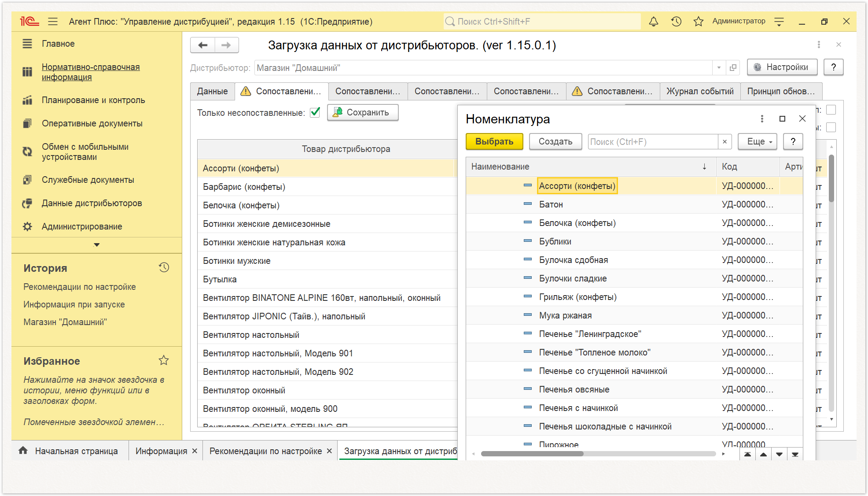Image resolution: width=868 pixels, height=496 pixels.
Task: Open Номенклатура dialog three-dot menu
Action: (762, 118)
